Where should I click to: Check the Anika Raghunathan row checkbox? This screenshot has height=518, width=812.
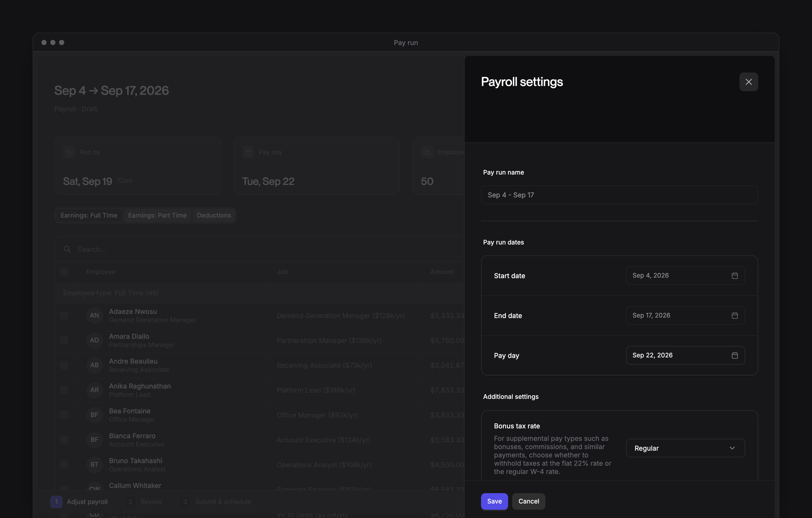(x=64, y=390)
